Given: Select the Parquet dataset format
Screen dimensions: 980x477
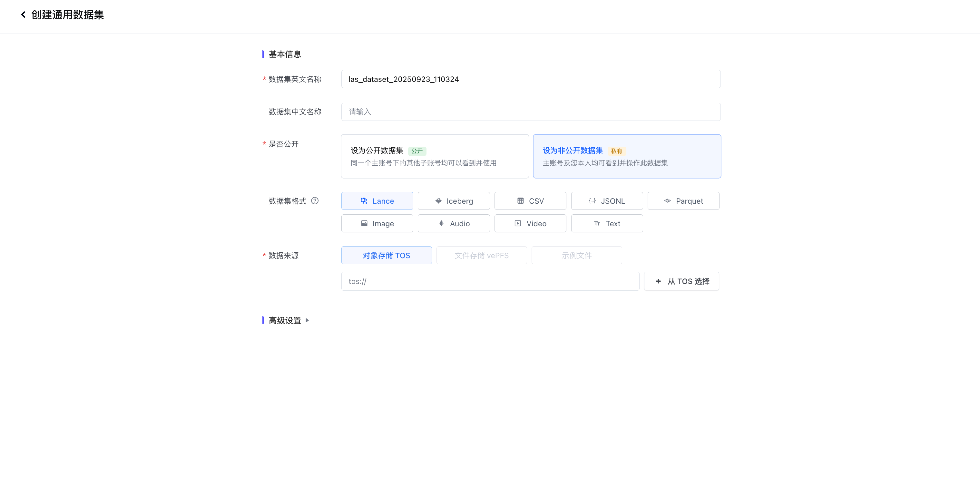Looking at the screenshot, I should point(683,200).
